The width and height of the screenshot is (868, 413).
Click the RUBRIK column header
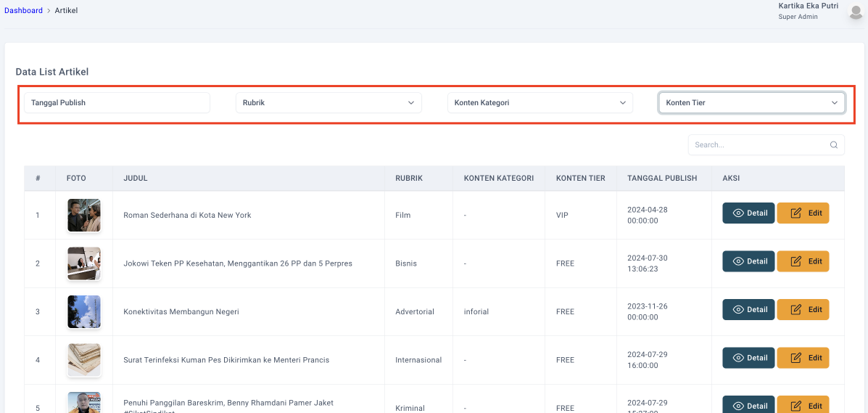point(408,178)
